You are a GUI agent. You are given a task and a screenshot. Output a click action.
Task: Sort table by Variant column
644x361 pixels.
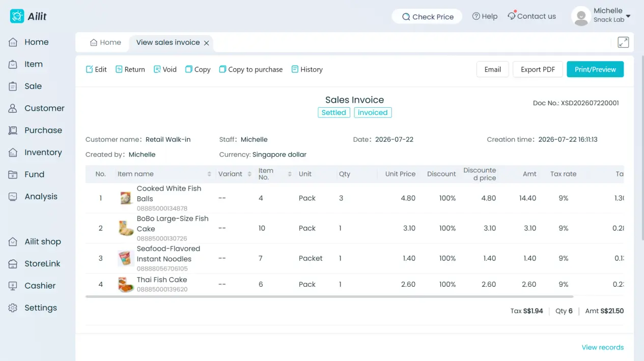click(x=249, y=174)
